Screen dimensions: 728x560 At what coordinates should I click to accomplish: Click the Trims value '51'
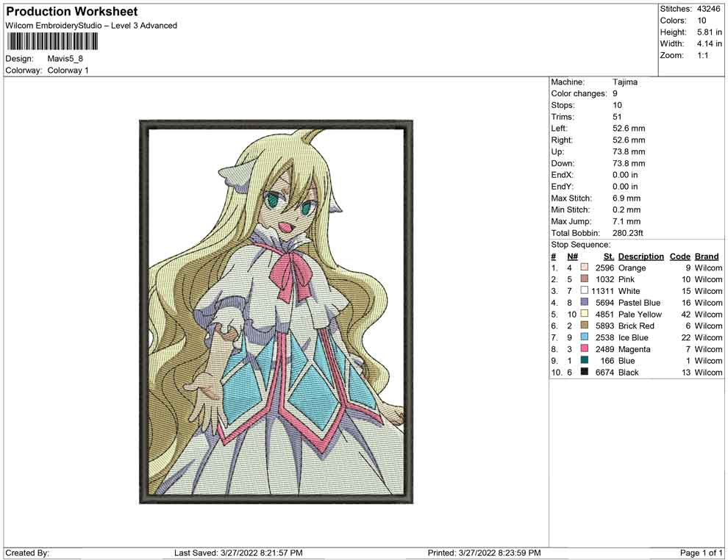click(x=617, y=117)
